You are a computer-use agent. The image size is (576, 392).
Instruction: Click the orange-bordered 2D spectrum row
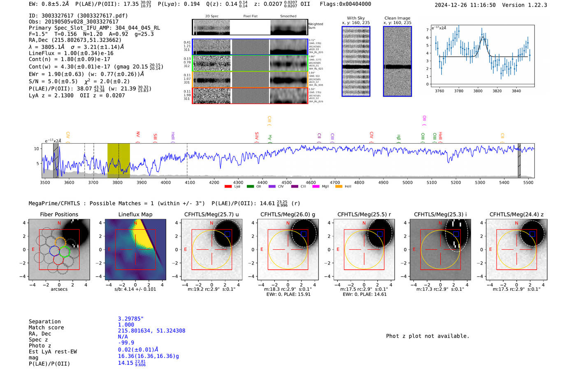click(250, 79)
